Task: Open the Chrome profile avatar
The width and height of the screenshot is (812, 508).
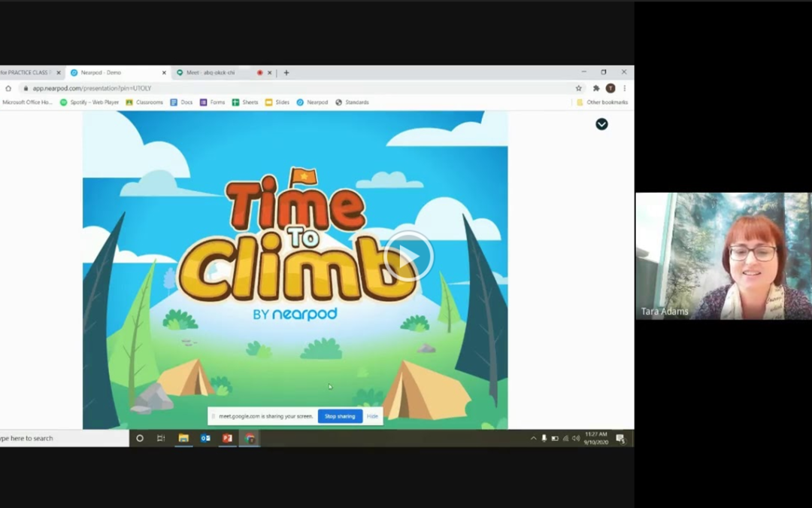Action: coord(611,88)
